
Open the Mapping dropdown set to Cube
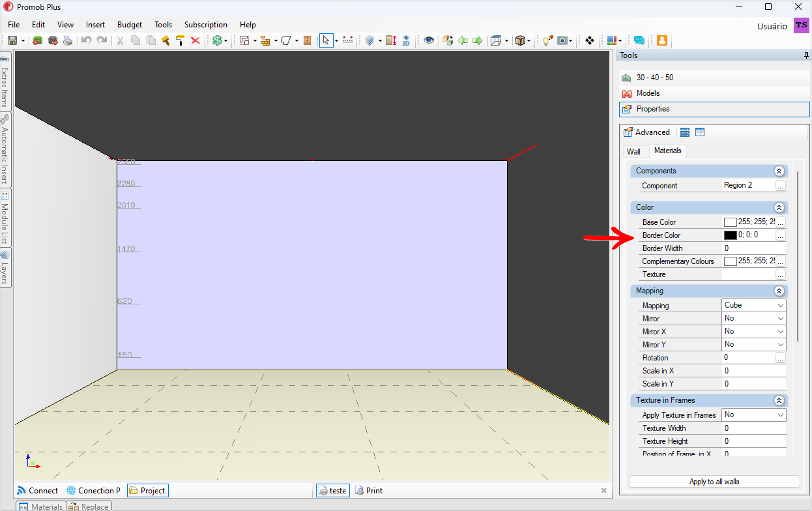(754, 305)
